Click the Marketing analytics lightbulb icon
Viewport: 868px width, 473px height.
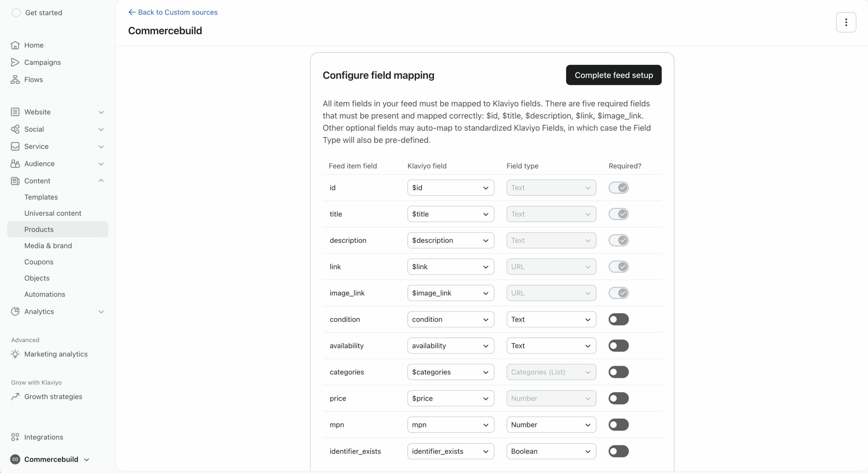pos(15,354)
